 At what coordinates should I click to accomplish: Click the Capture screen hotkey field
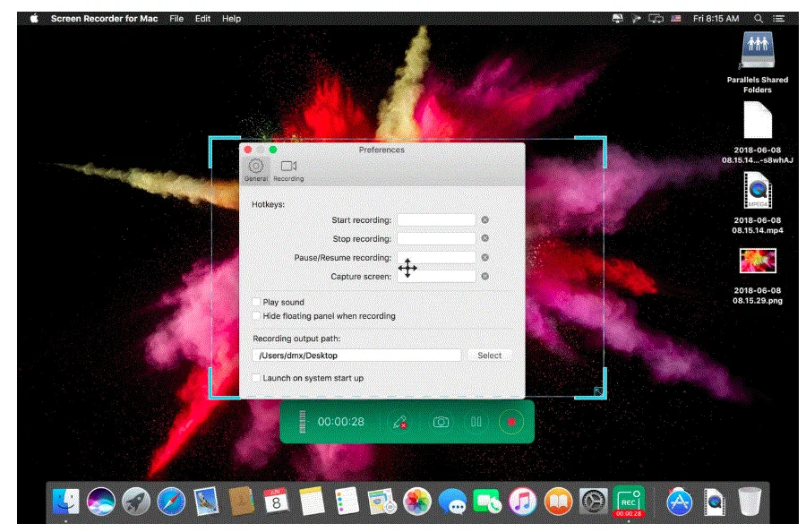(436, 277)
